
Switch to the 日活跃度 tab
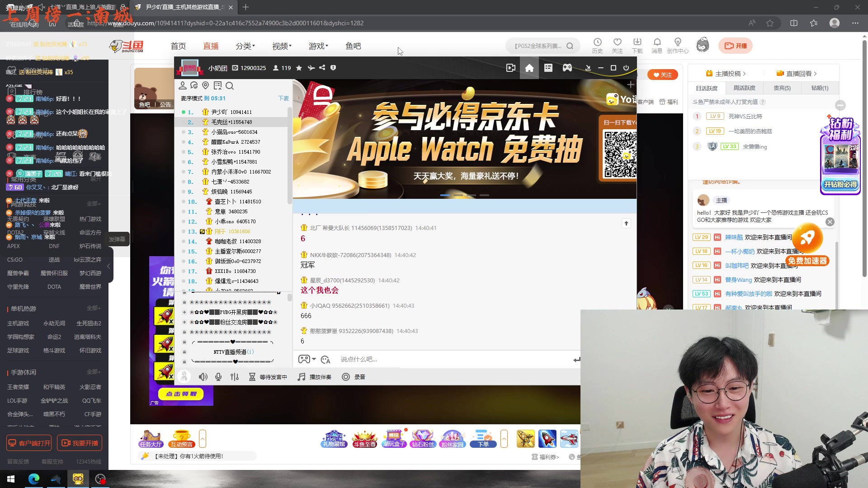coord(707,88)
